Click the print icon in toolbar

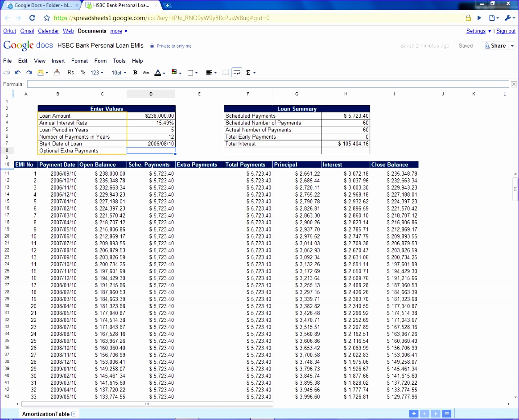pyautogui.click(x=6, y=73)
